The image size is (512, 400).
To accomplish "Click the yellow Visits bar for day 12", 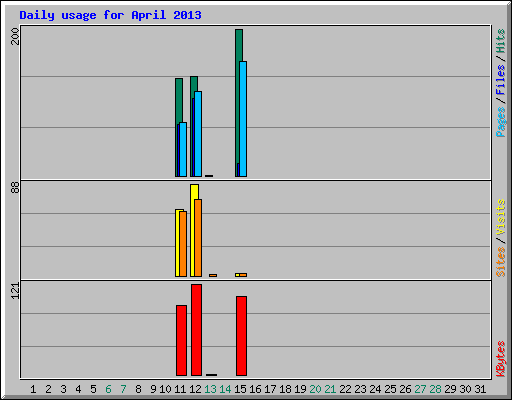I will point(194,230).
